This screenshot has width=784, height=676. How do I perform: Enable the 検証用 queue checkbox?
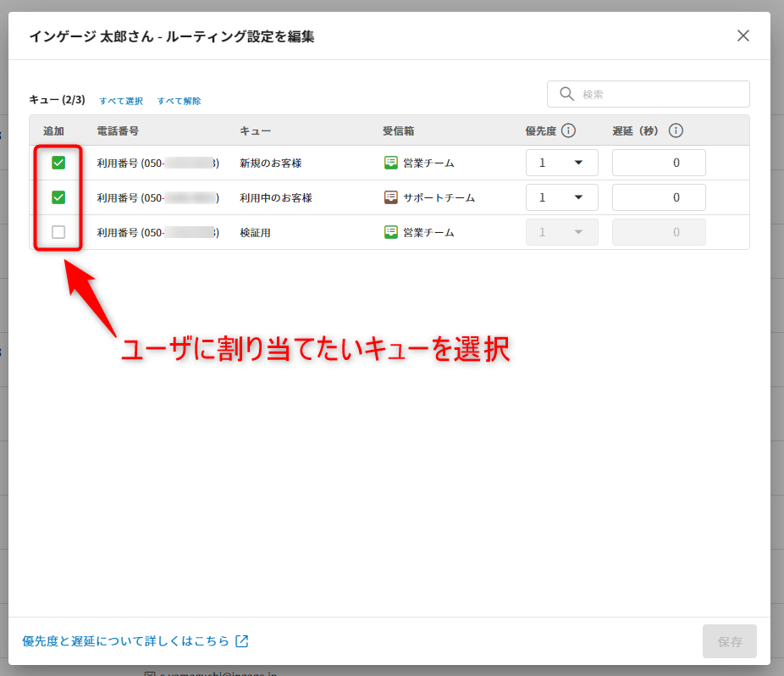(58, 232)
